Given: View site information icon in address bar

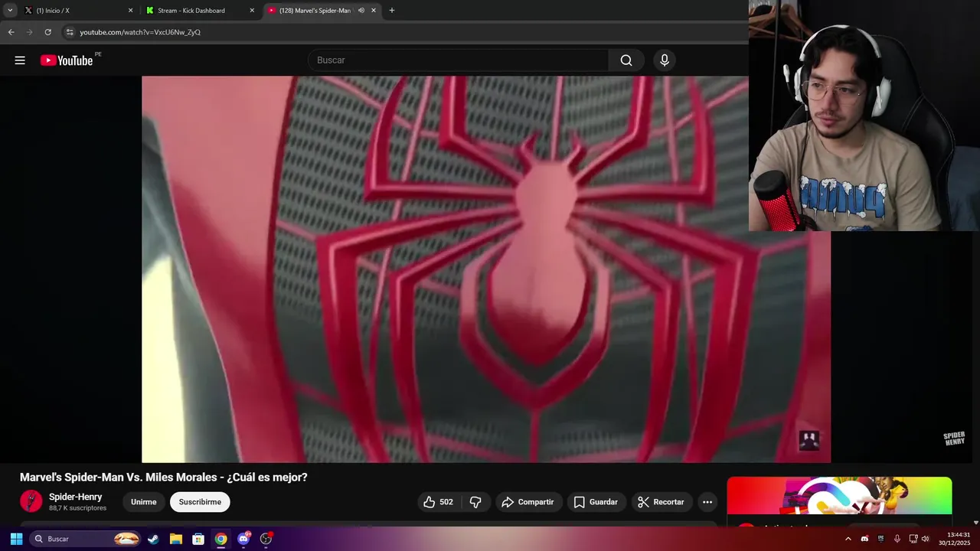Looking at the screenshot, I should click(70, 32).
